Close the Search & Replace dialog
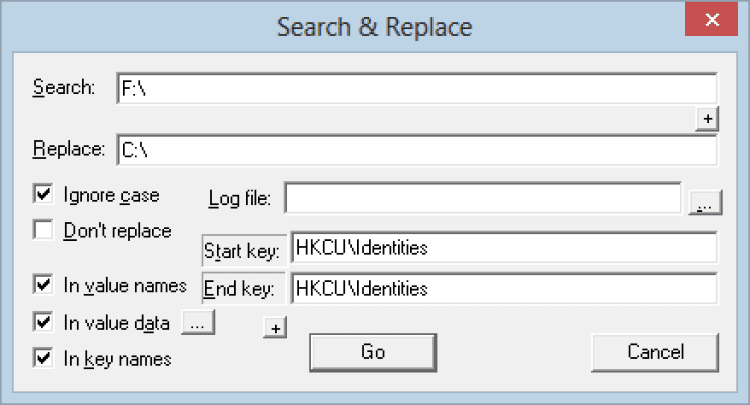The image size is (750, 405). click(712, 21)
